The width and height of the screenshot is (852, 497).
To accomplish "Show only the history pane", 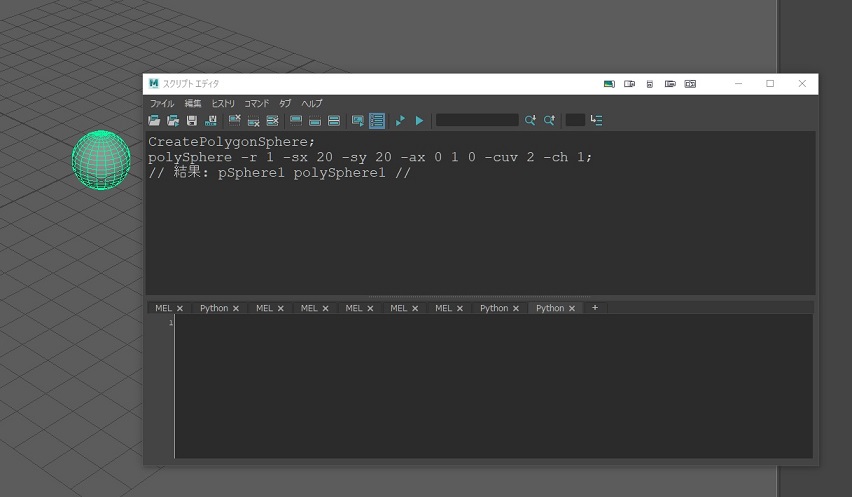I will pos(296,121).
